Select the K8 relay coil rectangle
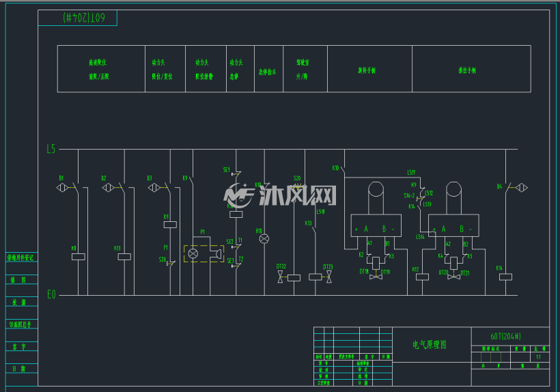The width and height of the screenshot is (560, 392). [x=79, y=256]
